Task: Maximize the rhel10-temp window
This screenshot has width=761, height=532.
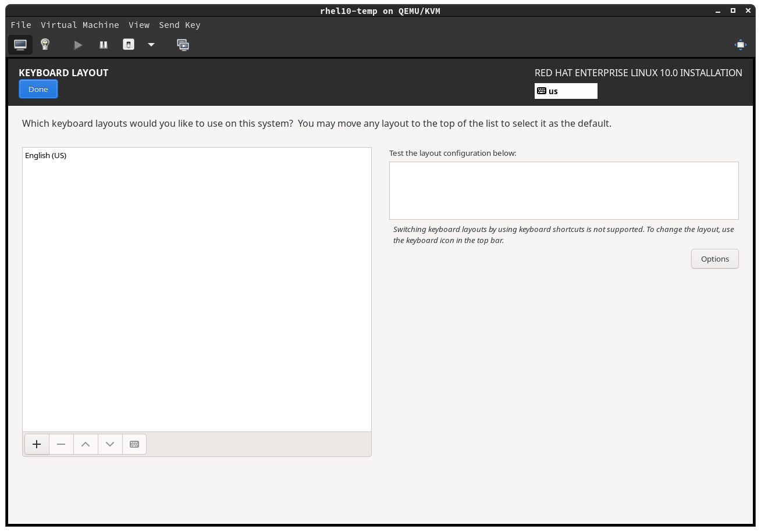Action: (x=733, y=10)
